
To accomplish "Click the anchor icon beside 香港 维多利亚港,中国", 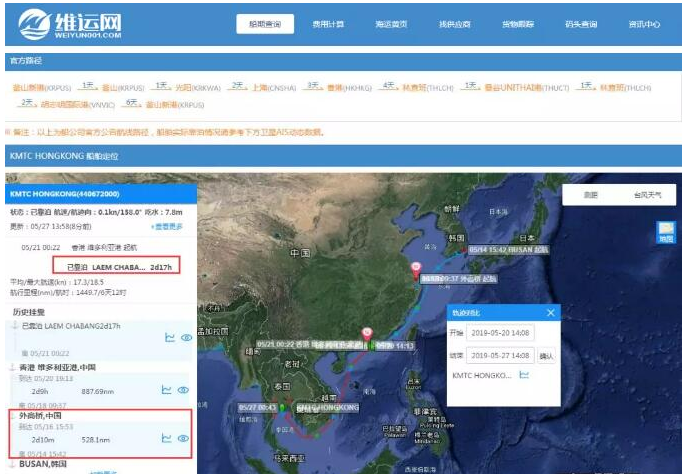I will click(x=13, y=367).
